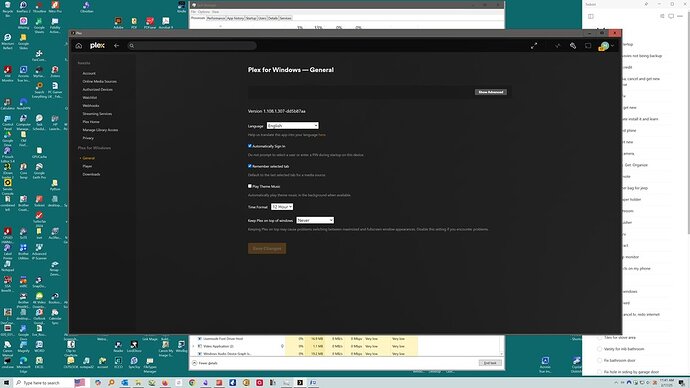Toggle Automatically Sign In checkbox
690x388 pixels.
[250, 146]
